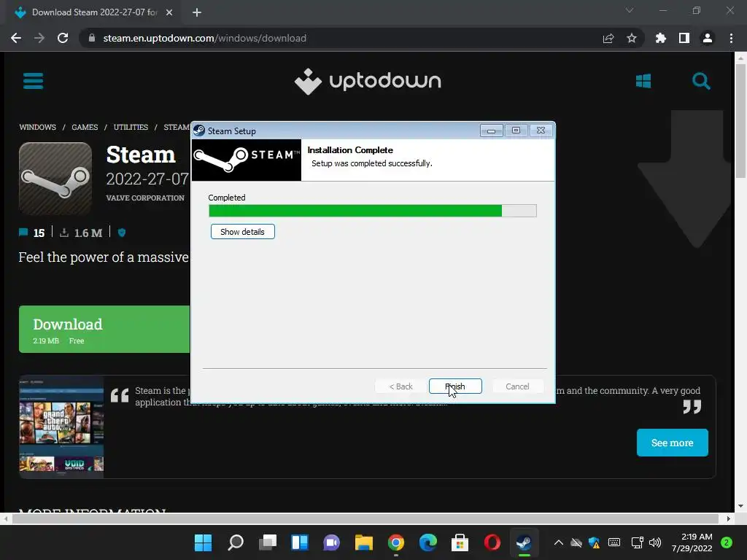The width and height of the screenshot is (747, 560).
Task: Click the Steam app icon on page
Action: 55,179
